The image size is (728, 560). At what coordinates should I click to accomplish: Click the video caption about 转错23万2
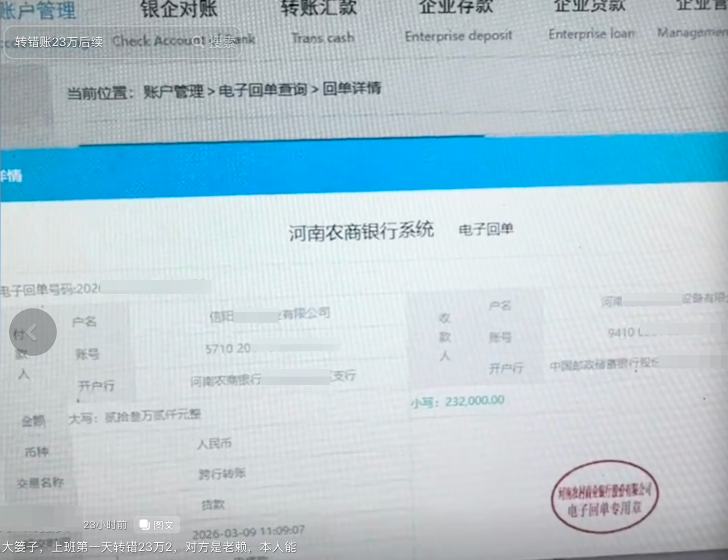(147, 547)
